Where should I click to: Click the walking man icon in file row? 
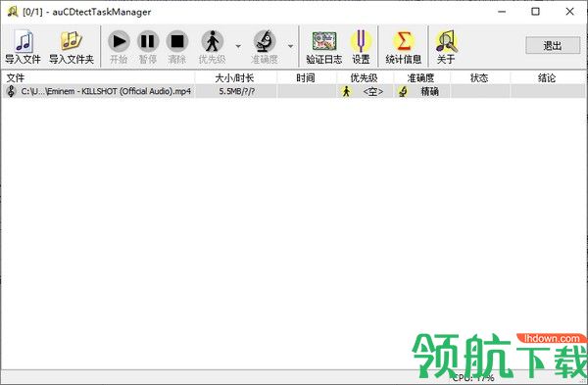pos(347,91)
